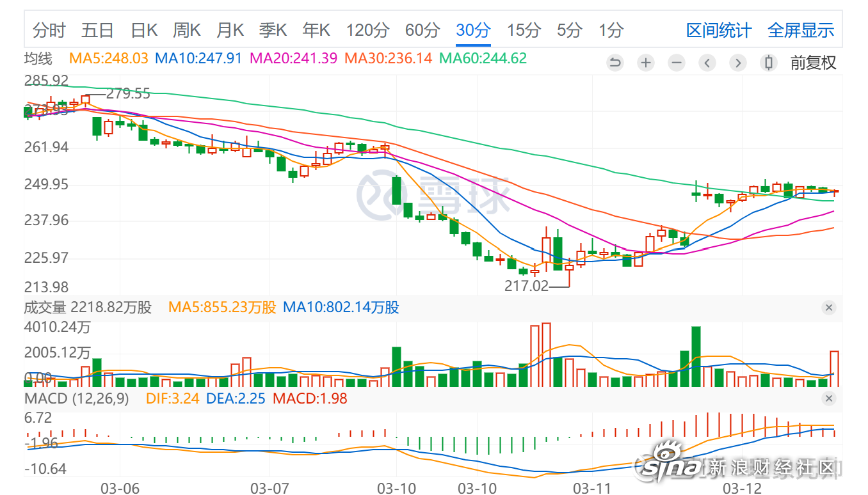Click the 225.97 price axis label
Image resolution: width=868 pixels, height=495 pixels.
pyautogui.click(x=46, y=258)
